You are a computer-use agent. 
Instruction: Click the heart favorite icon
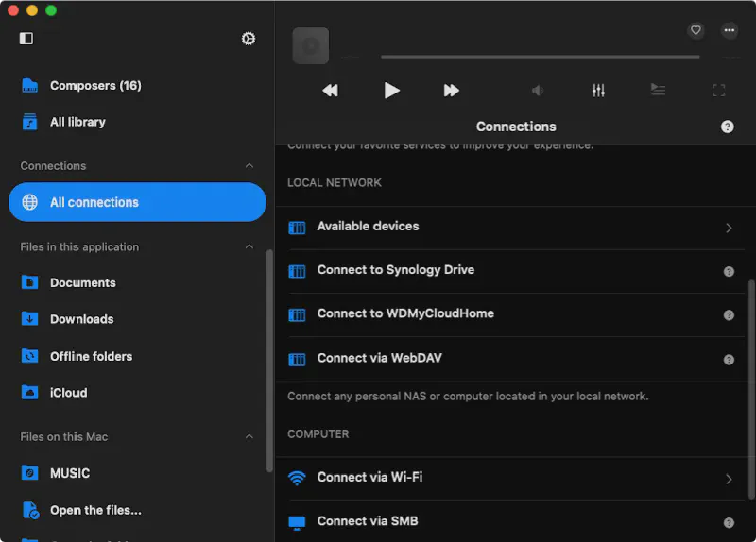(x=696, y=30)
